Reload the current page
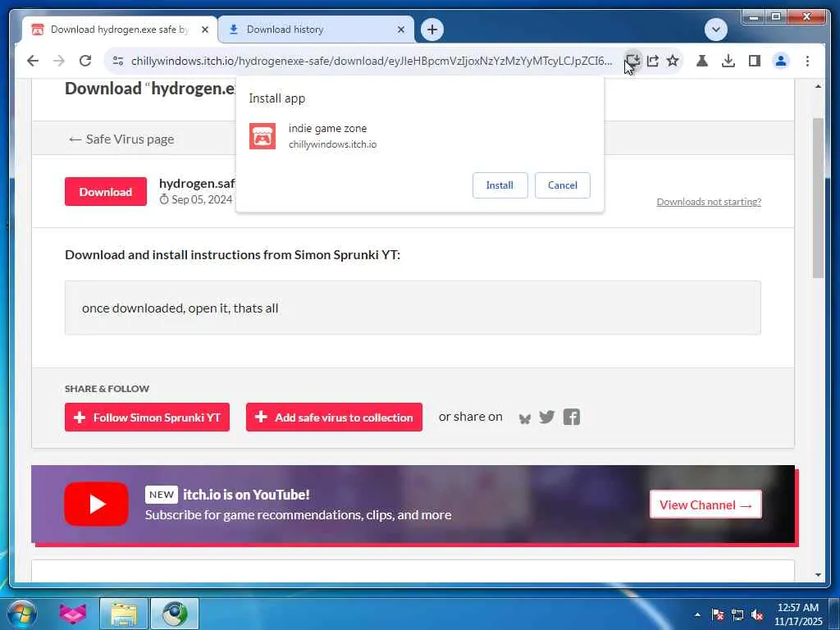The height and width of the screenshot is (630, 840). click(85, 61)
